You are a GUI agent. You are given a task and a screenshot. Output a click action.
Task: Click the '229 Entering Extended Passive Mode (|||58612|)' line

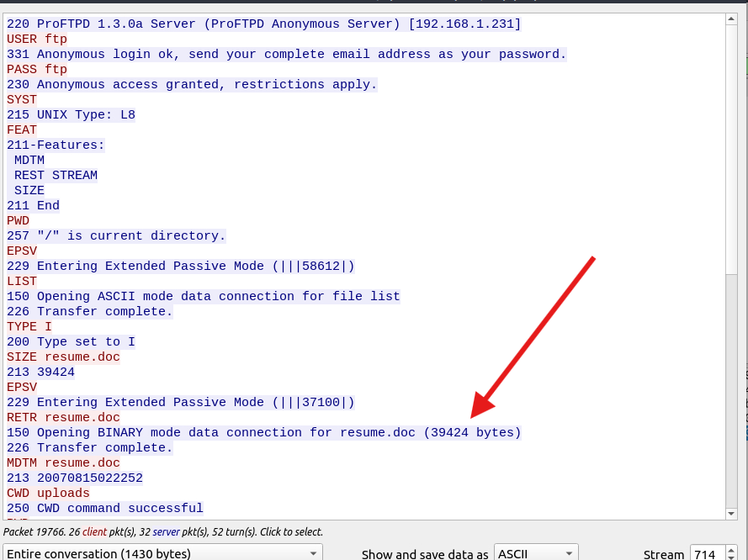click(180, 266)
